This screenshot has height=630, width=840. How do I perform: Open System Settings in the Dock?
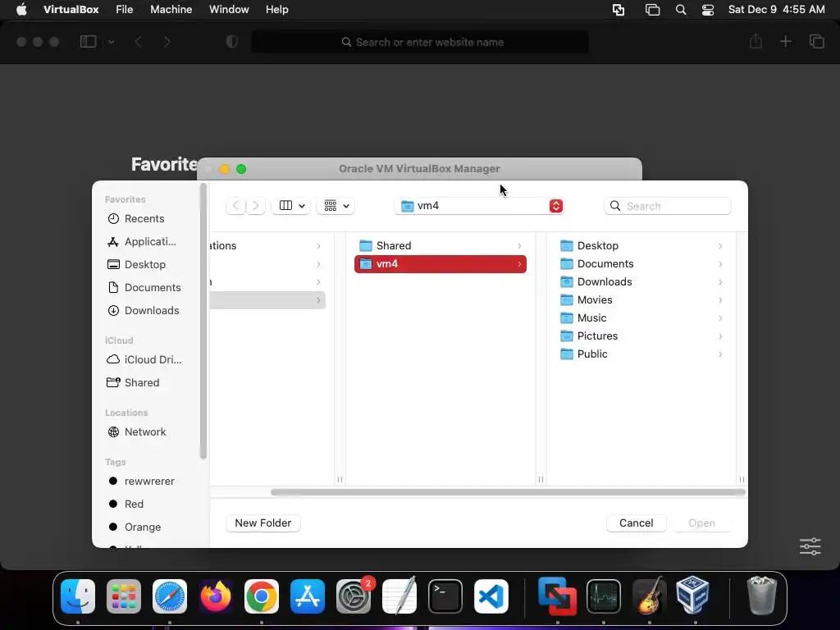click(x=354, y=596)
